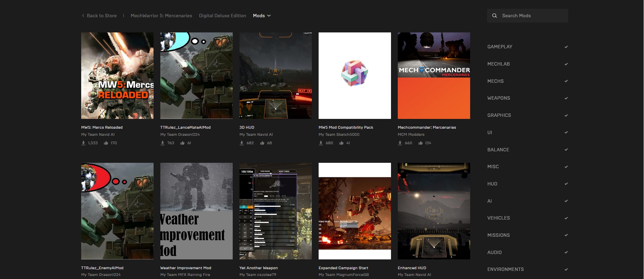The image size is (644, 279).
Task: Click MechCommander Mercenaries thumbnail image
Action: point(434,76)
